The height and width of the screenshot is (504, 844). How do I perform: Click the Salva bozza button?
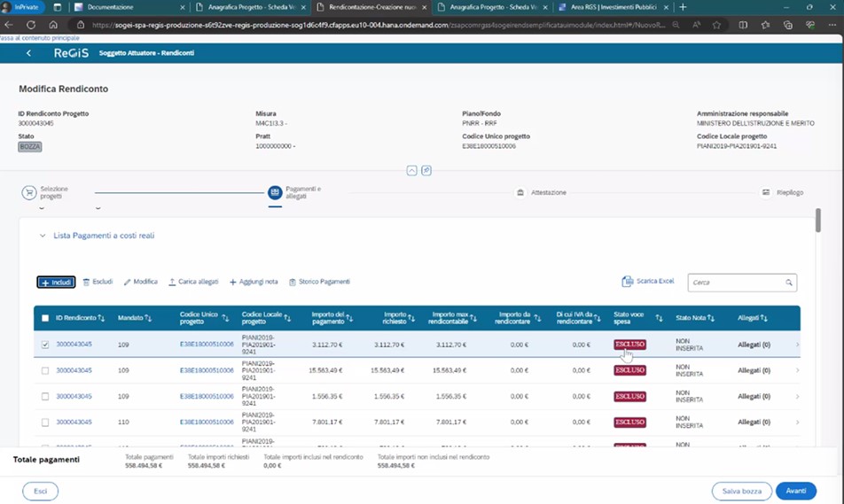point(741,491)
